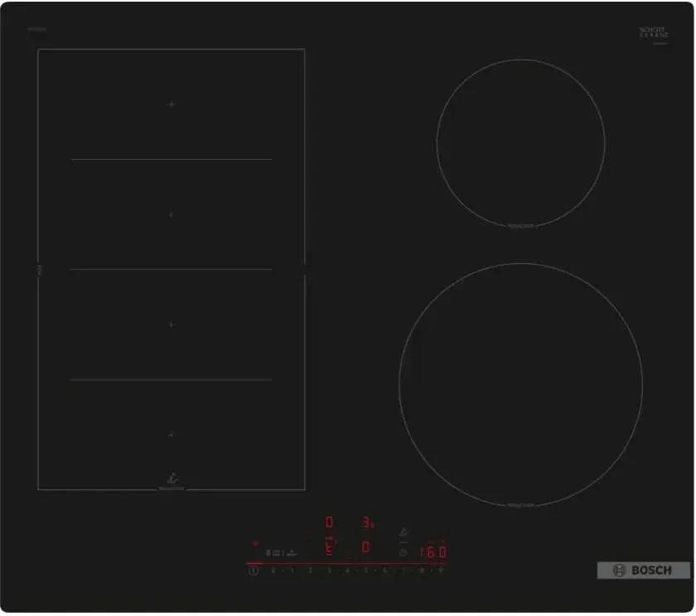Tap the bottom flex zone segment cross marker

click(172, 435)
